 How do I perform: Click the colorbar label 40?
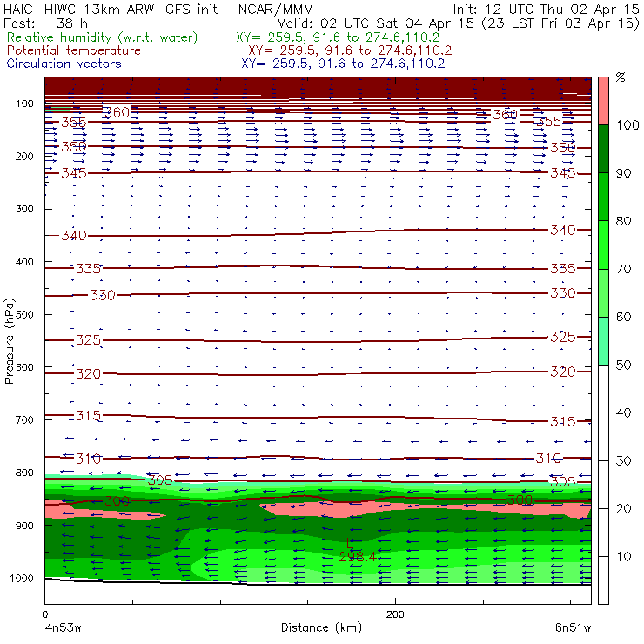point(623,413)
